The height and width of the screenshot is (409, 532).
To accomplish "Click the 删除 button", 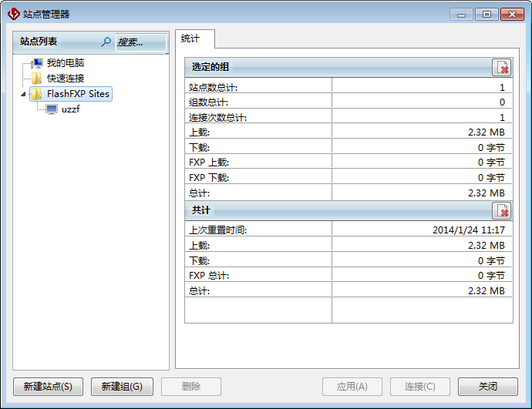I will tap(191, 387).
